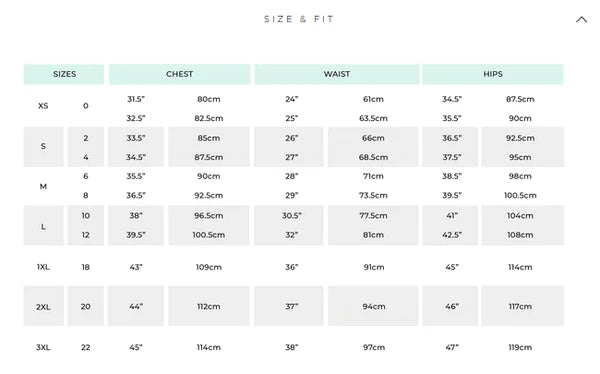Select the 77.5cm waist measurement
Viewport: 600px width, 374px height.
click(373, 216)
